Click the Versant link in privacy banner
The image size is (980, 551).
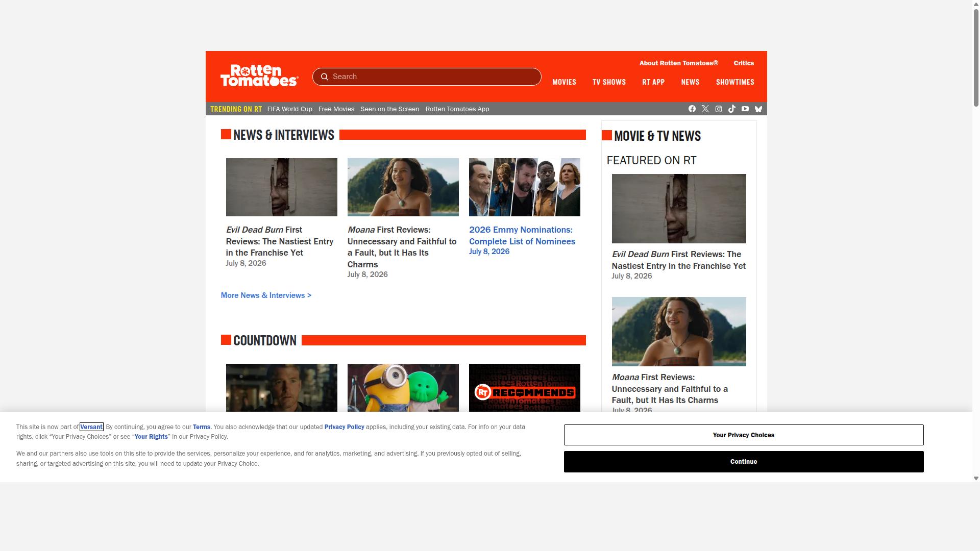[91, 427]
